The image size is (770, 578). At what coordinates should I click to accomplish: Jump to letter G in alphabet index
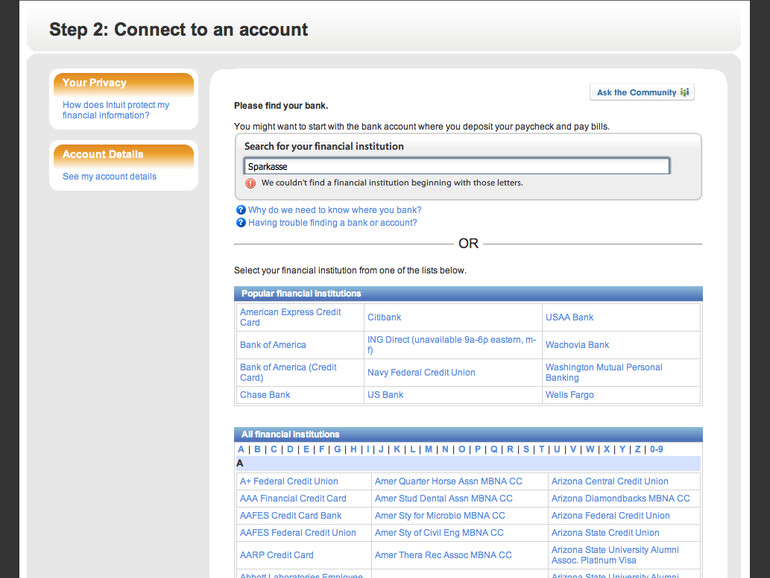[x=337, y=449]
